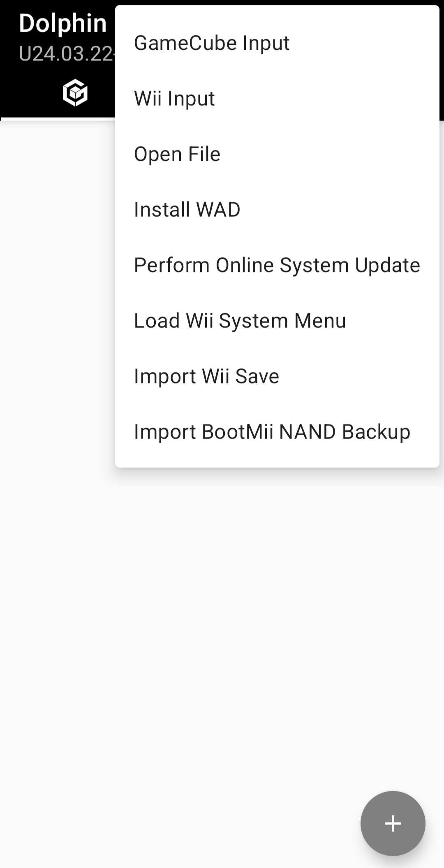Select Install WAD option
444x868 pixels.
click(x=187, y=209)
